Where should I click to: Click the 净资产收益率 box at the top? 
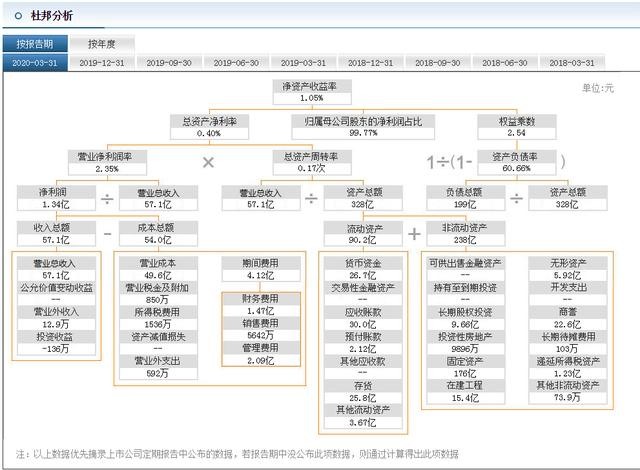click(312, 92)
